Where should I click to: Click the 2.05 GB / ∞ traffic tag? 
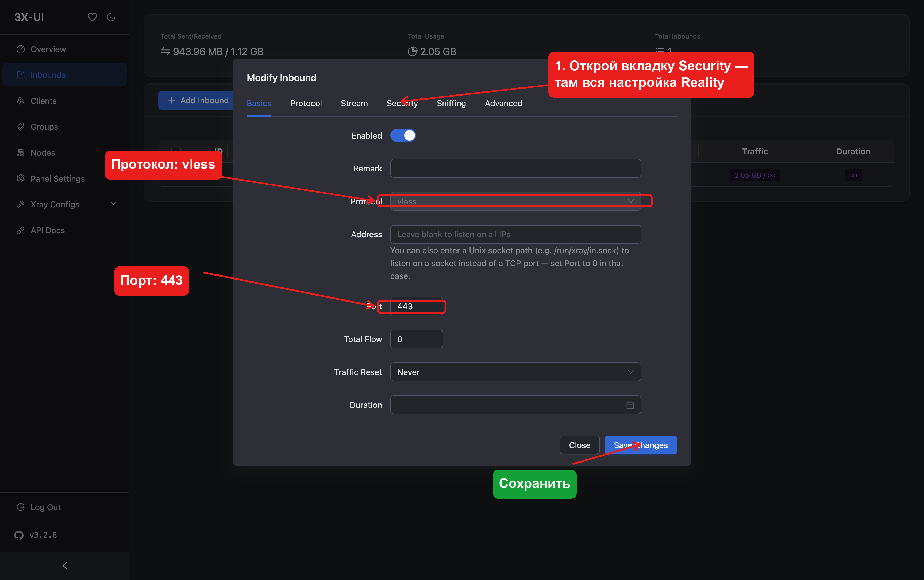[754, 175]
